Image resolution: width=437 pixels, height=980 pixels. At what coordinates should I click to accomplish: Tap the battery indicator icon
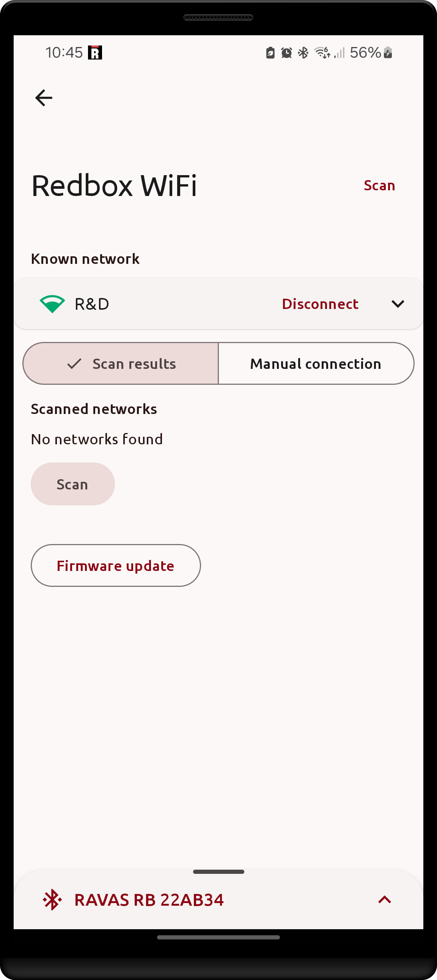[388, 52]
